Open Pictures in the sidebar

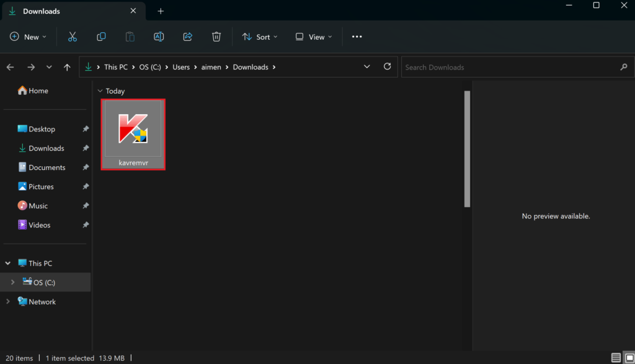[35, 187]
